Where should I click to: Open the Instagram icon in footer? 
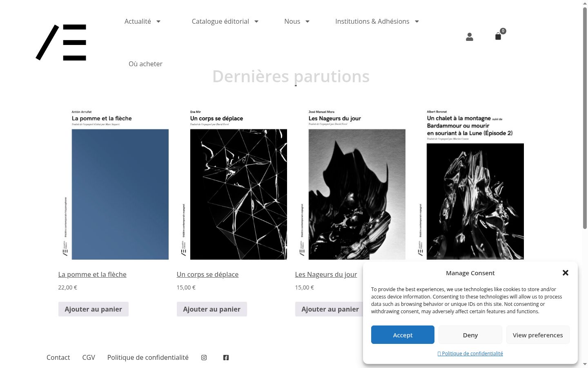click(204, 357)
